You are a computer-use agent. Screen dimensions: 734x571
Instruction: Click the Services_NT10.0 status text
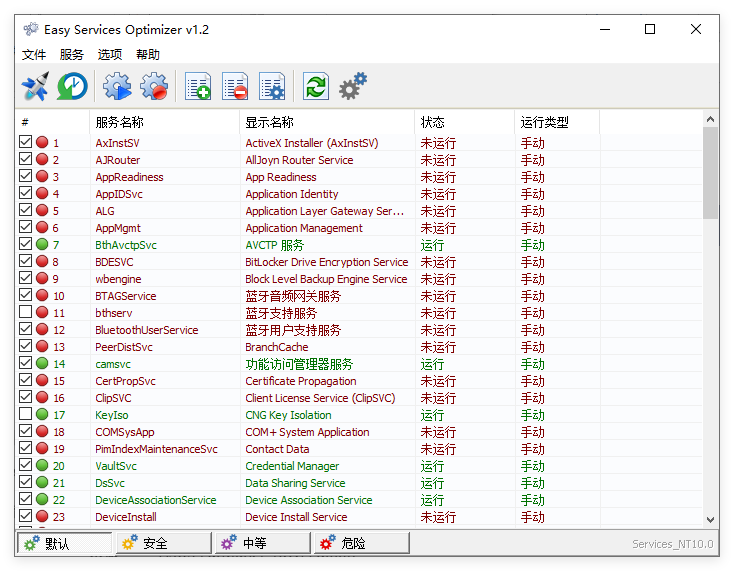[x=672, y=544]
